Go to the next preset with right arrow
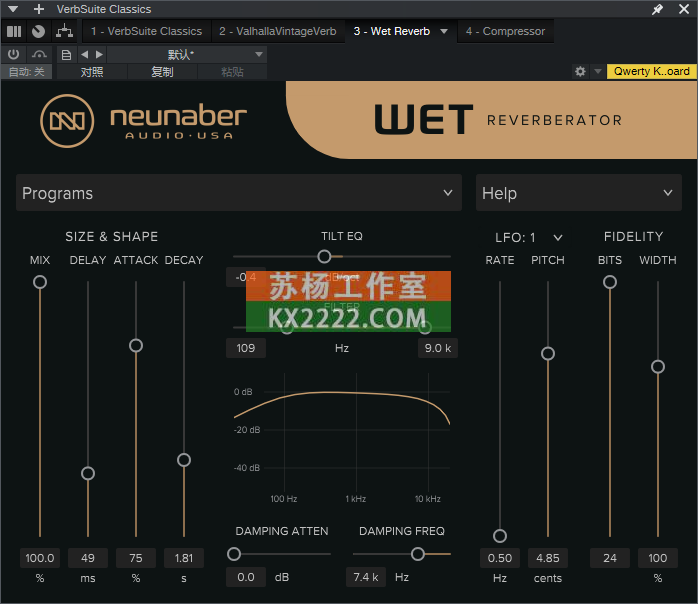Viewport: 698px width, 604px height. coord(99,55)
